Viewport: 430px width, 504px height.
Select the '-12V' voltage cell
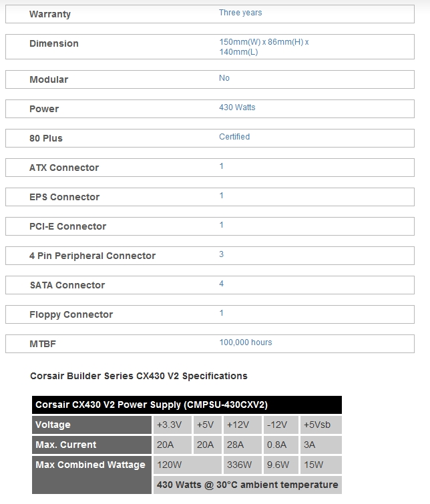tap(281, 425)
